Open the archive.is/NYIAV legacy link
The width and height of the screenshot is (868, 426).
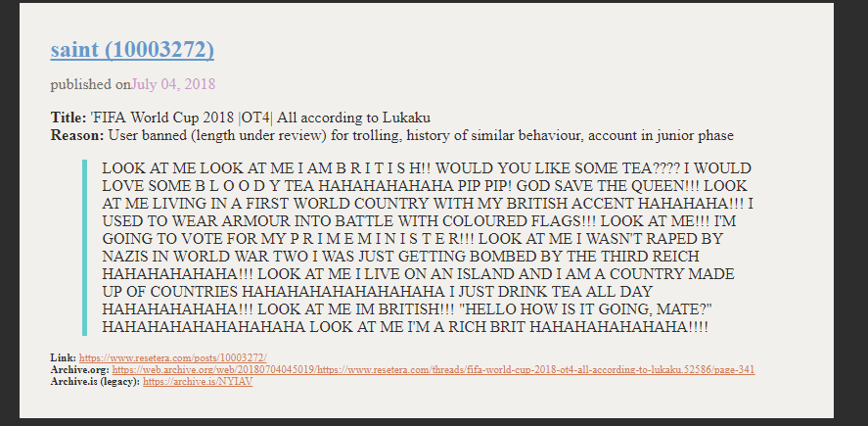198,382
